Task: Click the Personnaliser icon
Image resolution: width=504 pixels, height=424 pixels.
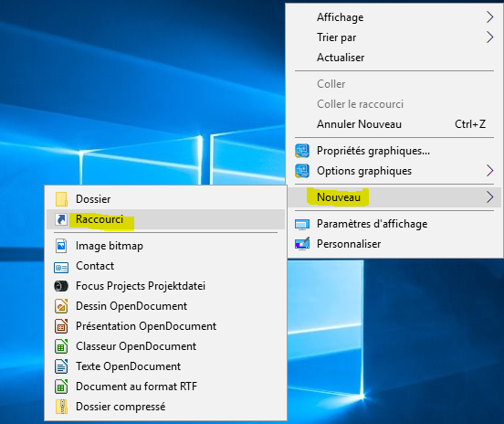Action: 302,244
